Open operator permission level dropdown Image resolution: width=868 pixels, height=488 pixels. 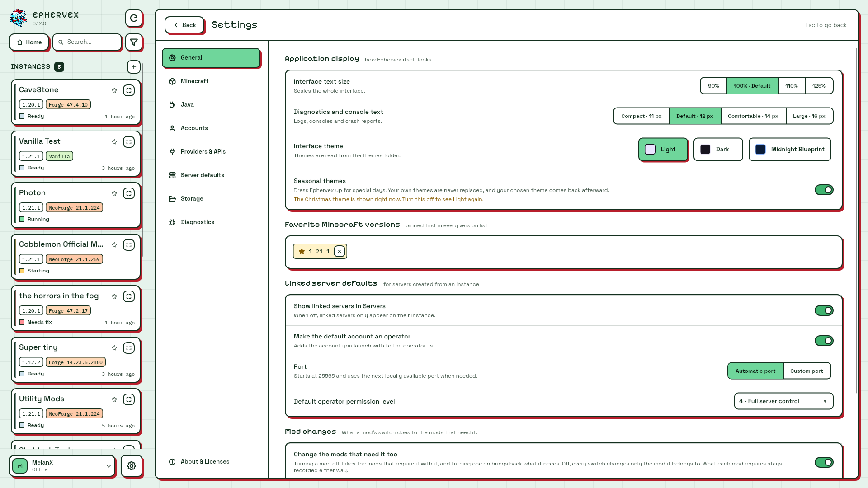pyautogui.click(x=783, y=401)
